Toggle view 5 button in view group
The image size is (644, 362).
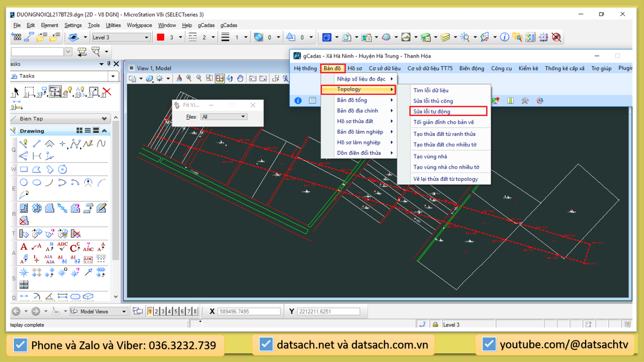point(176,311)
